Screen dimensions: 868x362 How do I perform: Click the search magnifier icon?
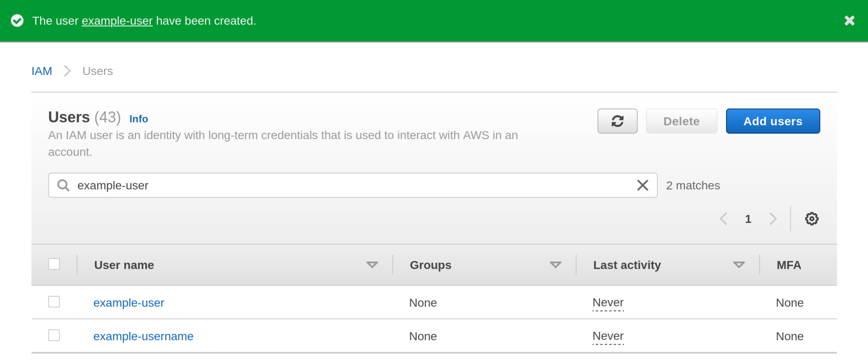point(64,185)
